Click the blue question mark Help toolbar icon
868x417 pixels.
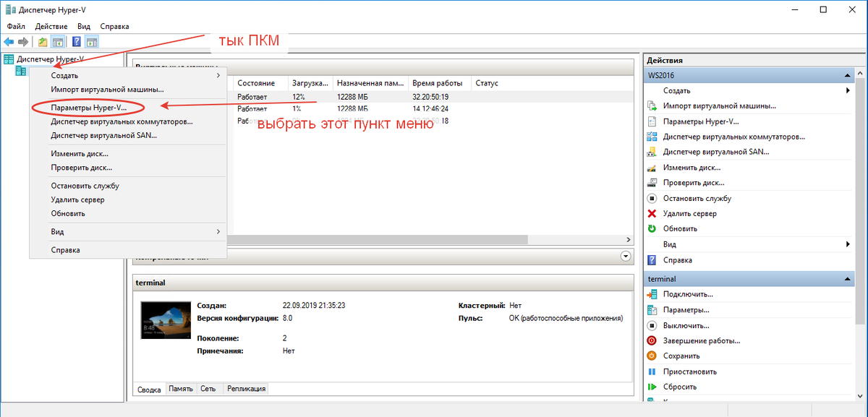(x=76, y=42)
